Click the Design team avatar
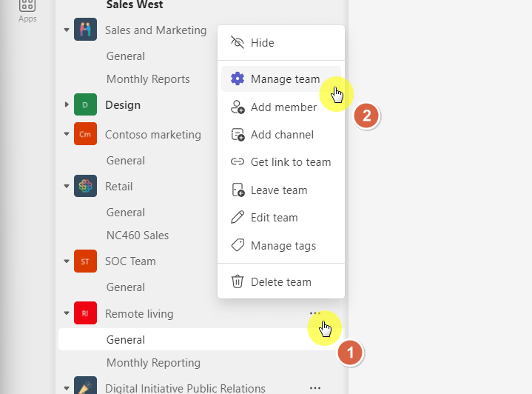532x394 pixels. click(85, 104)
